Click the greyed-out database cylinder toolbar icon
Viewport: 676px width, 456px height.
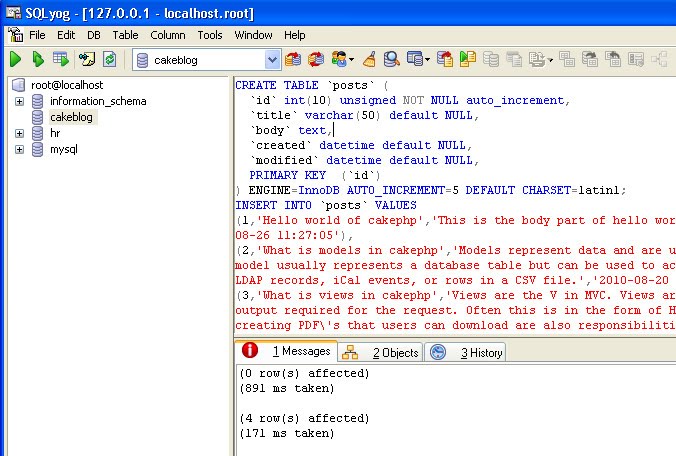point(491,59)
